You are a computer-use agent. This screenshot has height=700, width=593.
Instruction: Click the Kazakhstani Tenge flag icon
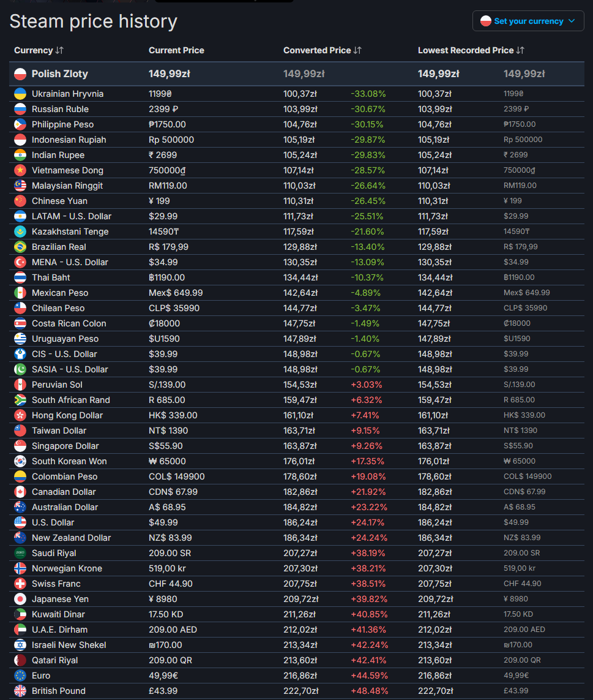tap(20, 231)
